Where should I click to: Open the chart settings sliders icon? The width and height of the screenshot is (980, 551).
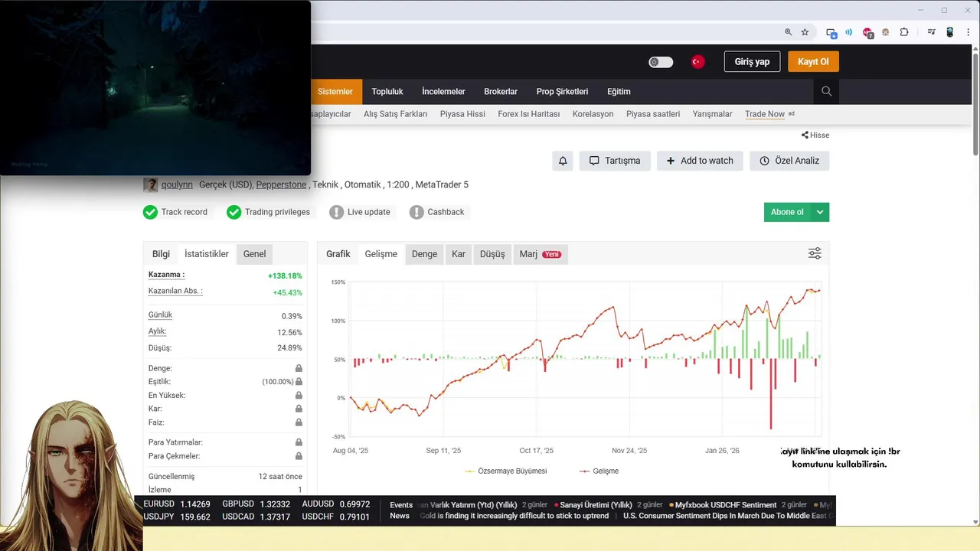815,253
